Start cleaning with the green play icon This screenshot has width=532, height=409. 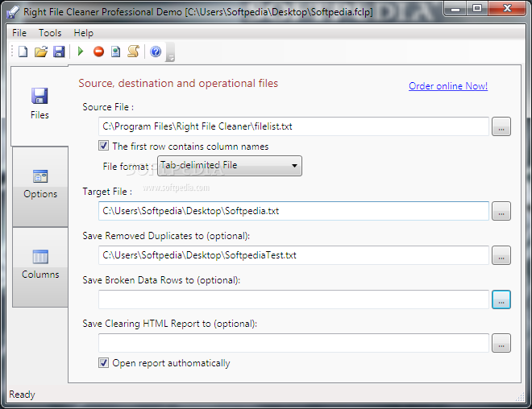81,52
